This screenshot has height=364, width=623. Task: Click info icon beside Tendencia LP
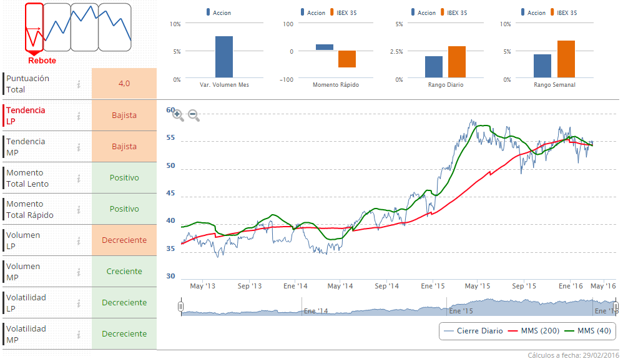[79, 116]
